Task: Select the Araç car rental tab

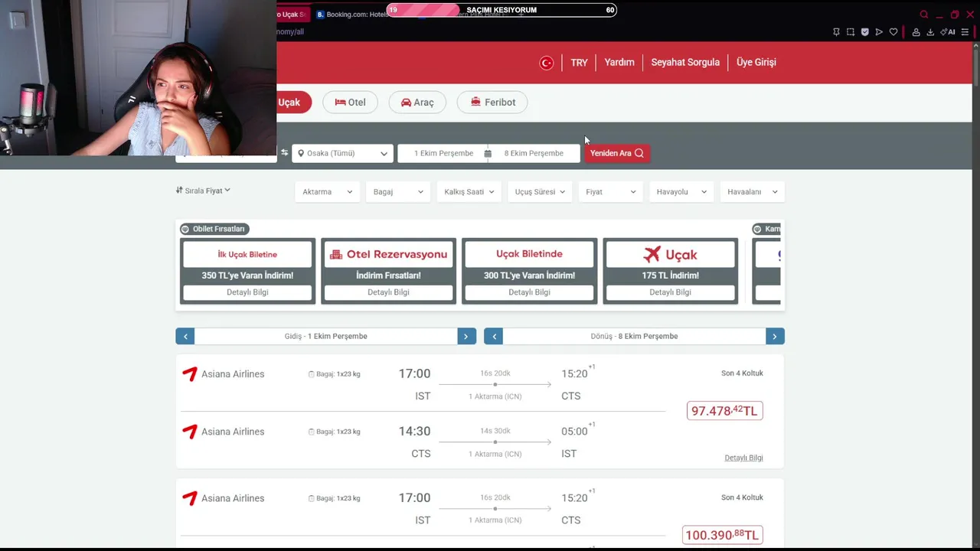Action: click(417, 103)
